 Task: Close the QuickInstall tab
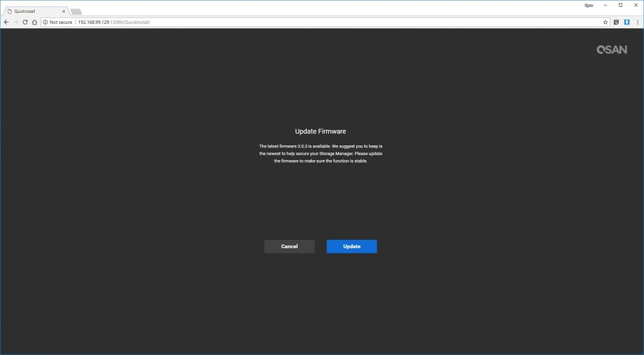click(64, 12)
